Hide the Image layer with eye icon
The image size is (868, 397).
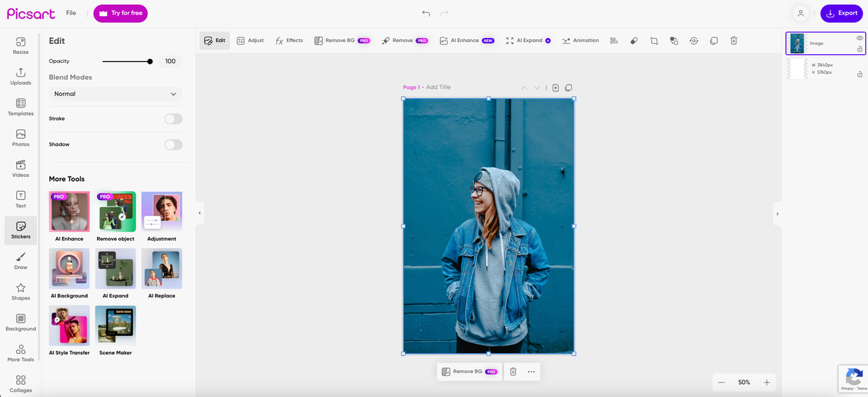tap(860, 38)
